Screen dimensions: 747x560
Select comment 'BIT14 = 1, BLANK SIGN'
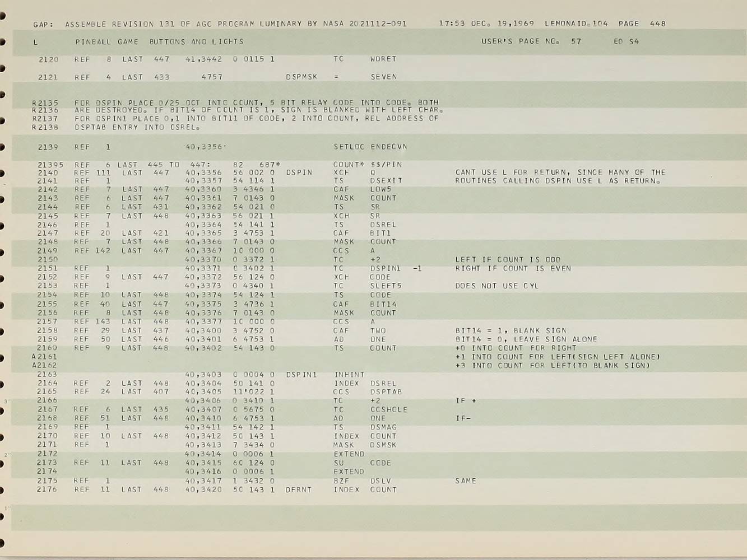tap(511, 330)
